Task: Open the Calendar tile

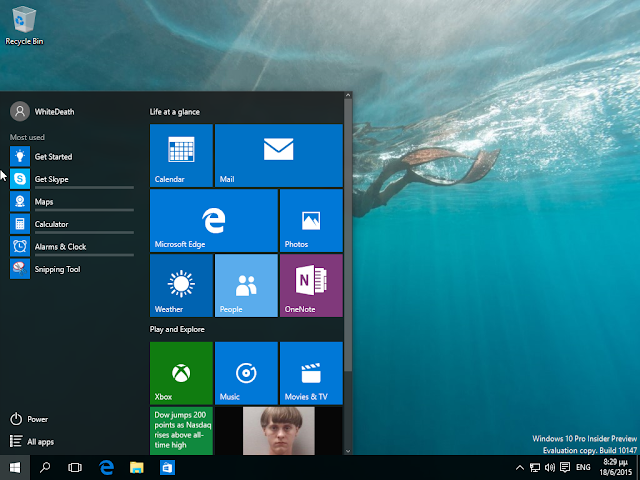Action: coord(181,156)
